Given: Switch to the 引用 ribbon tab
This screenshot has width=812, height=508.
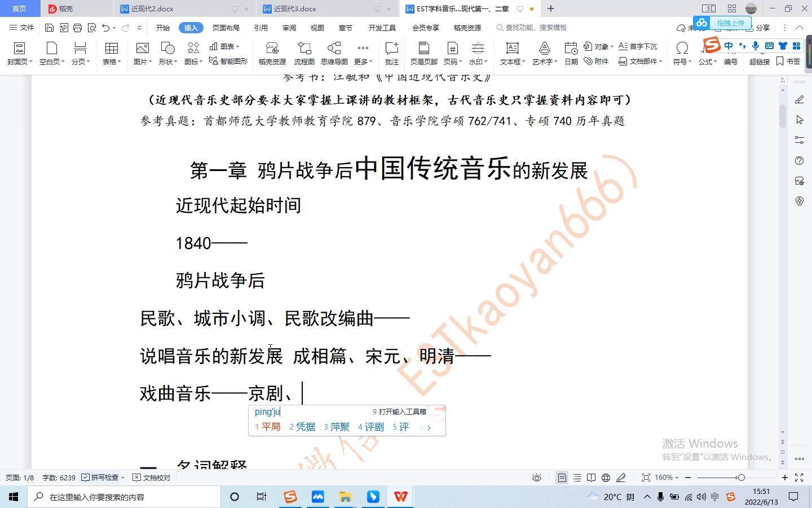Looking at the screenshot, I should pos(261,28).
